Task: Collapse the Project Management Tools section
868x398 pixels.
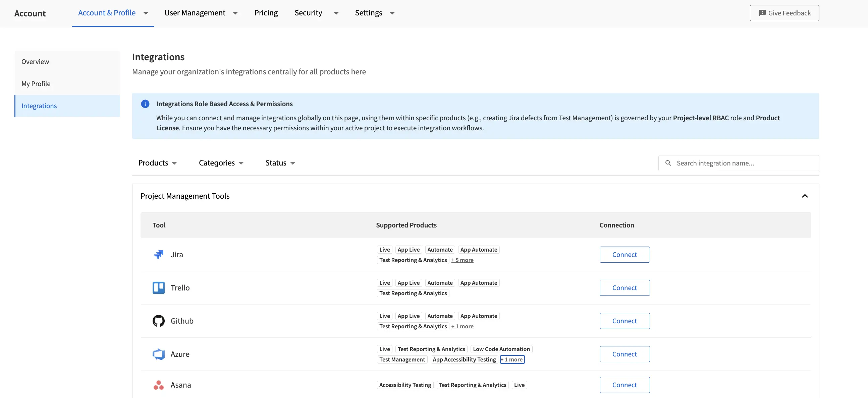Action: point(805,196)
